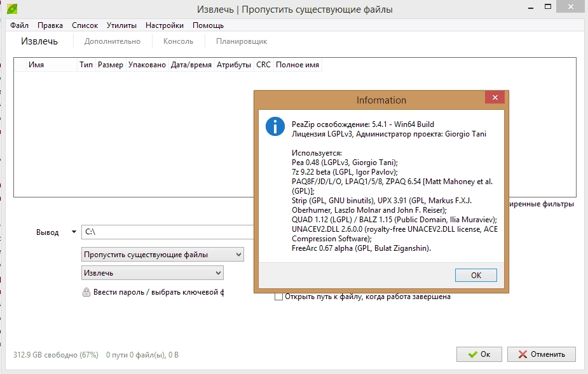Sort list by Дата/время column header
Image resolution: width=588 pixels, height=374 pixels.
point(191,65)
